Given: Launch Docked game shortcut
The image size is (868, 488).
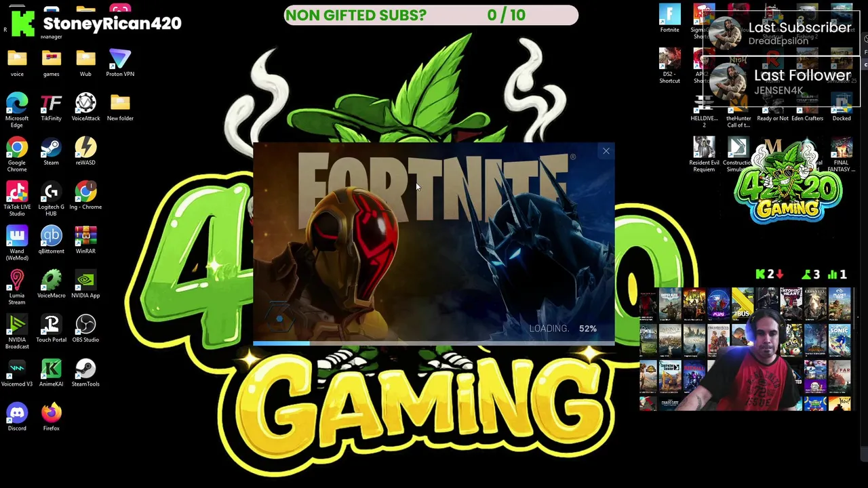Looking at the screenshot, I should pyautogui.click(x=842, y=107).
